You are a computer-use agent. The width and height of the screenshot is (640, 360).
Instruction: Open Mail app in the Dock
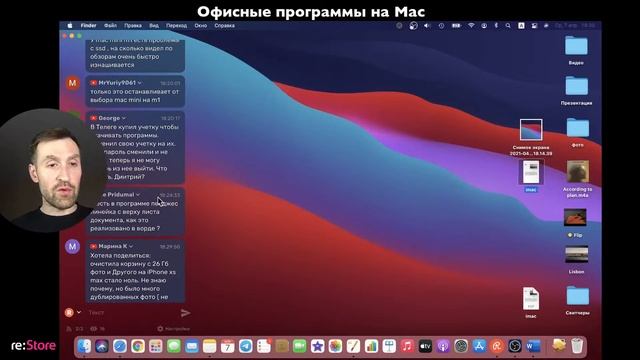click(192, 347)
